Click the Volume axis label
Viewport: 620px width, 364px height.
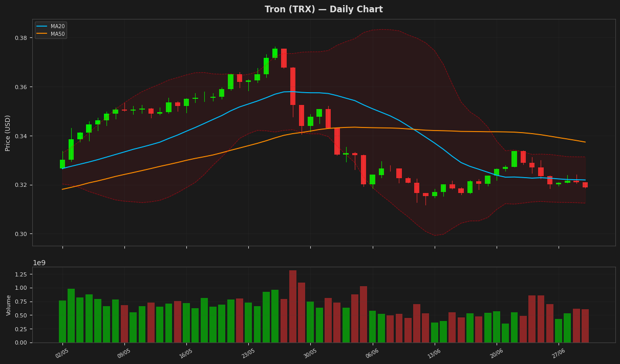(9, 305)
